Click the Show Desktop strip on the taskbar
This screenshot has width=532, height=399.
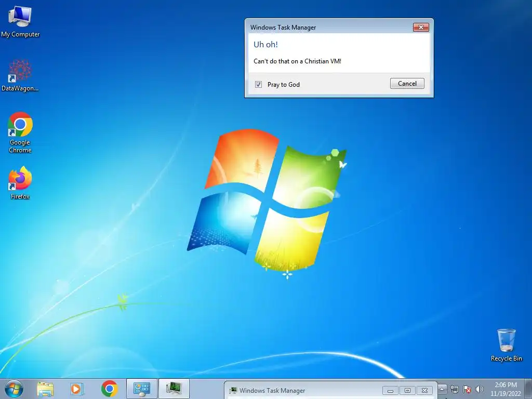[528, 389]
